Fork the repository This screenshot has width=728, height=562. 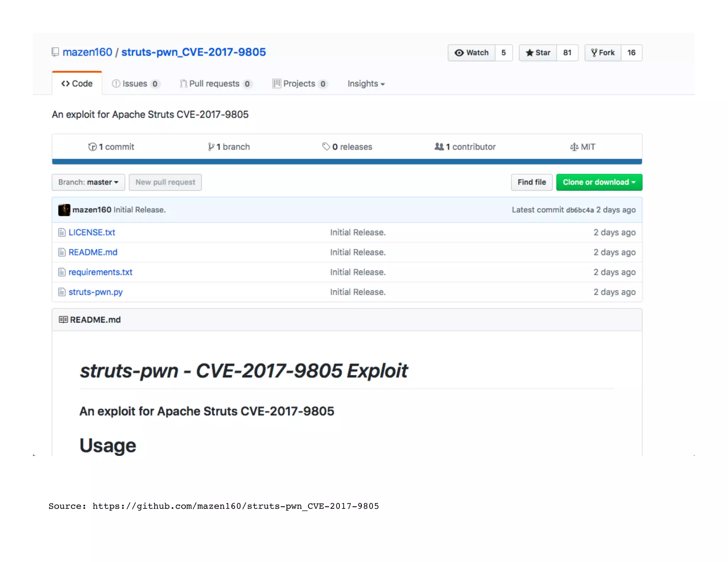(x=603, y=53)
